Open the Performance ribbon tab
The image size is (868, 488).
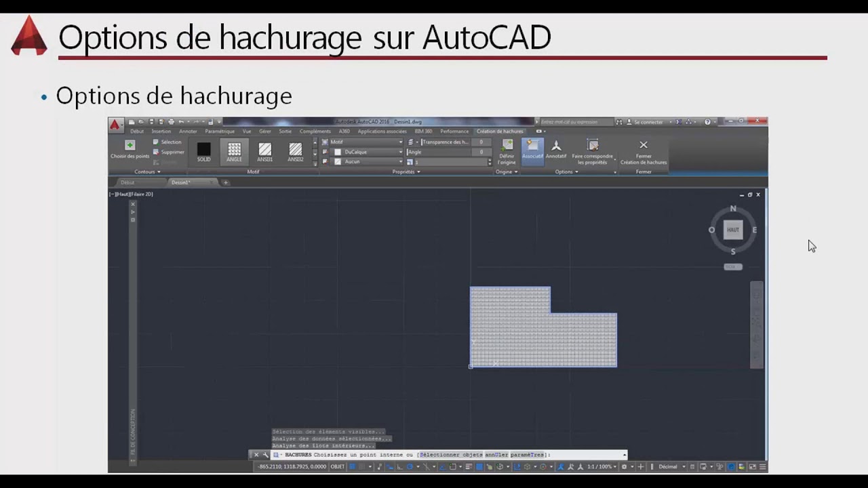click(x=454, y=131)
